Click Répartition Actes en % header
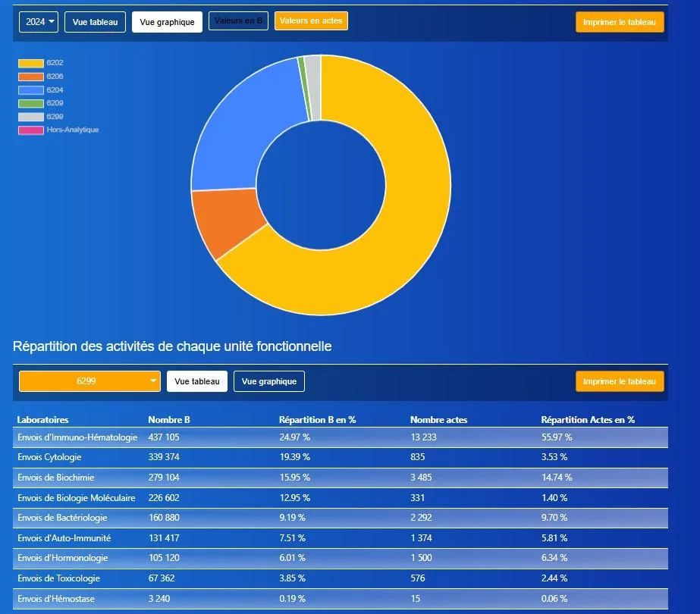700x614 pixels. 588,419
